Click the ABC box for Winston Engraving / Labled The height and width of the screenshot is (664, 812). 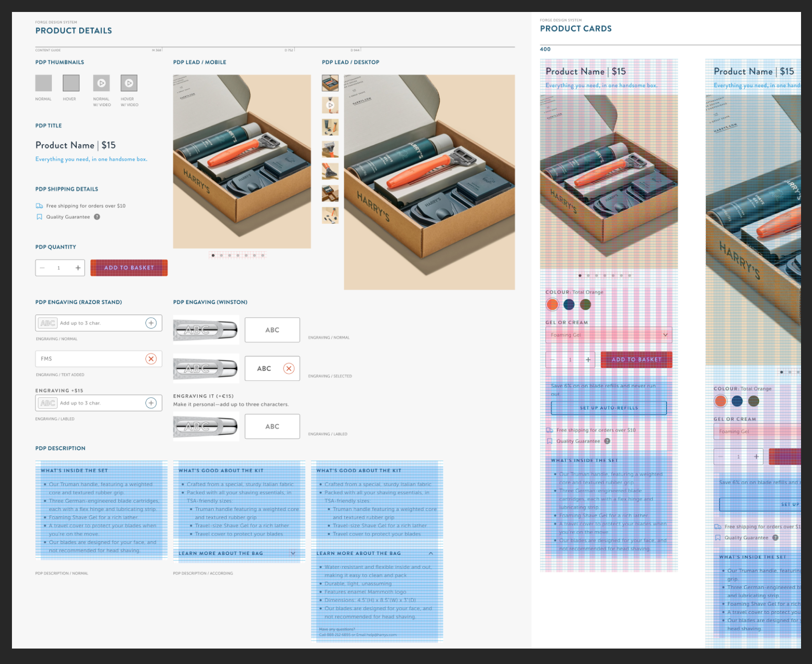point(272,426)
